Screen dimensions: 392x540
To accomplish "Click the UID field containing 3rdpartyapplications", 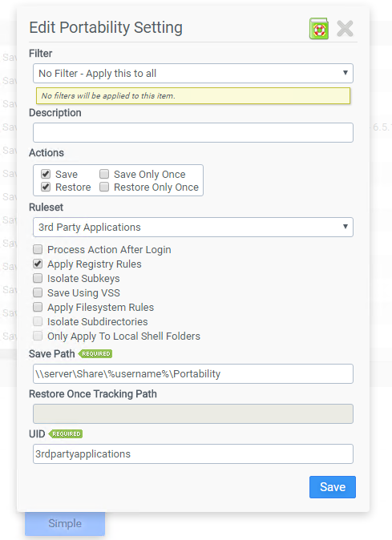I will click(193, 454).
